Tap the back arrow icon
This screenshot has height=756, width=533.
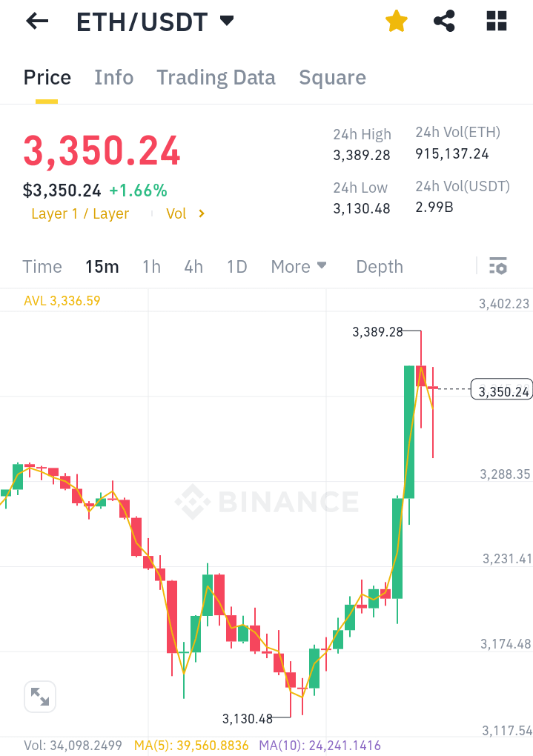pos(36,21)
